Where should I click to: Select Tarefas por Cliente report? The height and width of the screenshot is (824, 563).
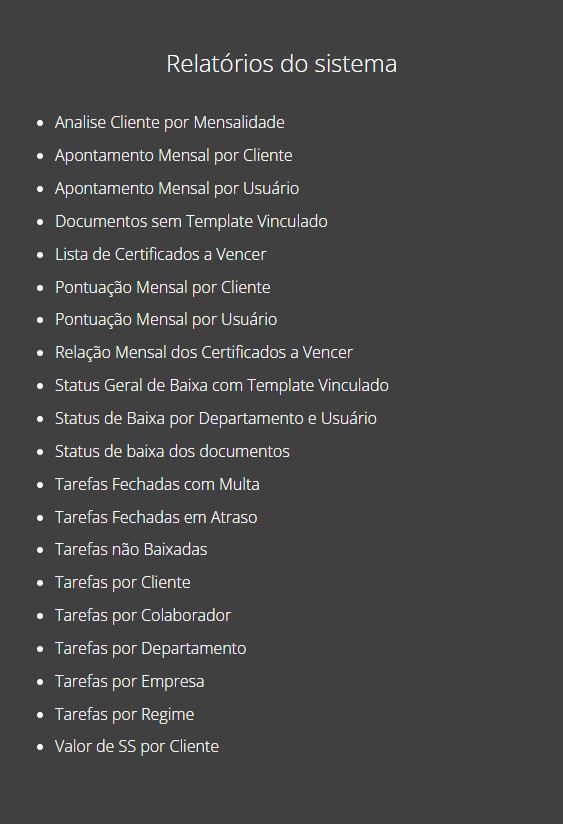[122, 583]
